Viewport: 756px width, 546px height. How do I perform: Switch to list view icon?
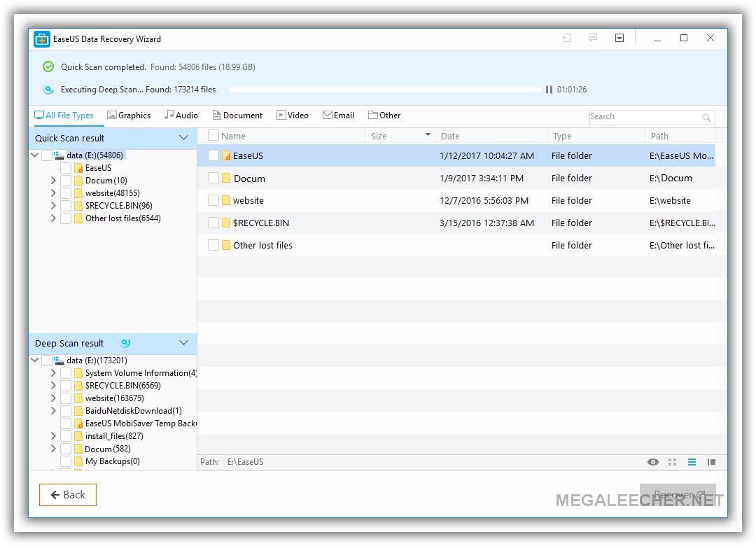[692, 462]
